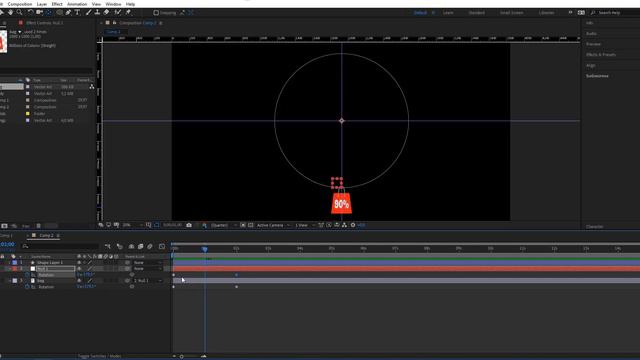Click Toggle Switches / Modes button

coord(100,356)
